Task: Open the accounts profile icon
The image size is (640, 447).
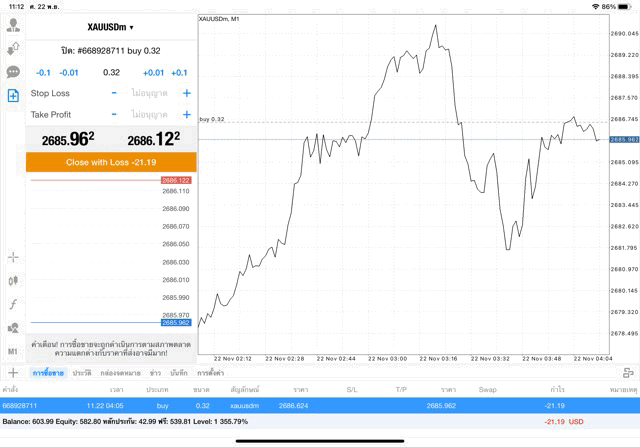Action: (x=13, y=26)
